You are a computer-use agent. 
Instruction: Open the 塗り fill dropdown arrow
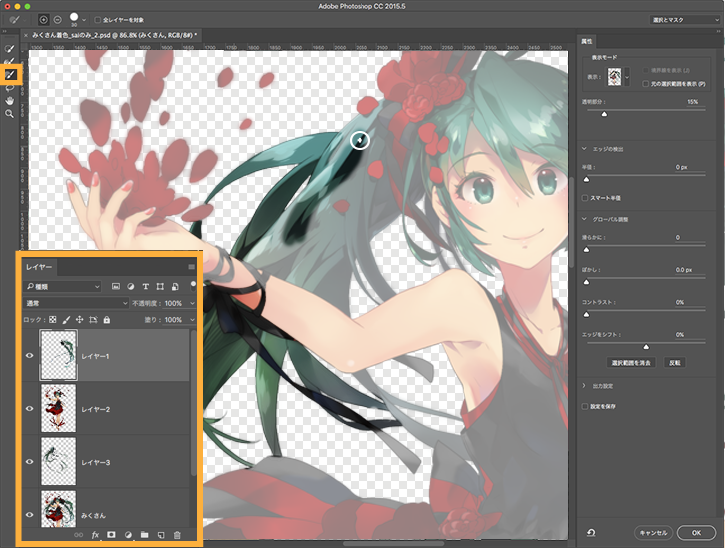coord(192,320)
